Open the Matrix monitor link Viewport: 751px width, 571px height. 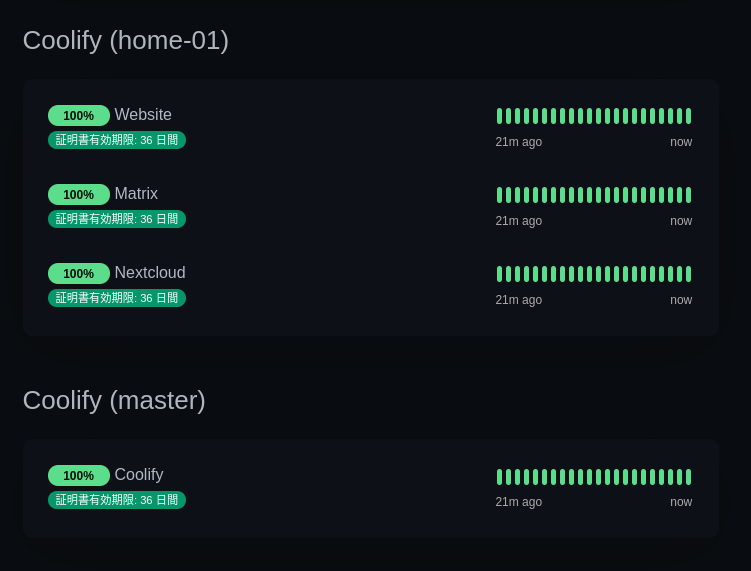click(136, 194)
